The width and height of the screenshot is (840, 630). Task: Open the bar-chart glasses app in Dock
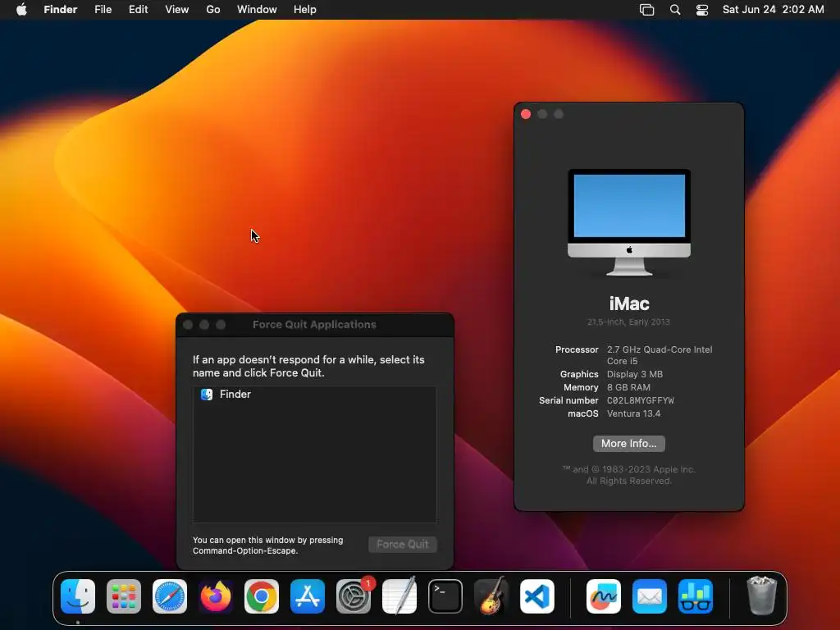(x=696, y=596)
